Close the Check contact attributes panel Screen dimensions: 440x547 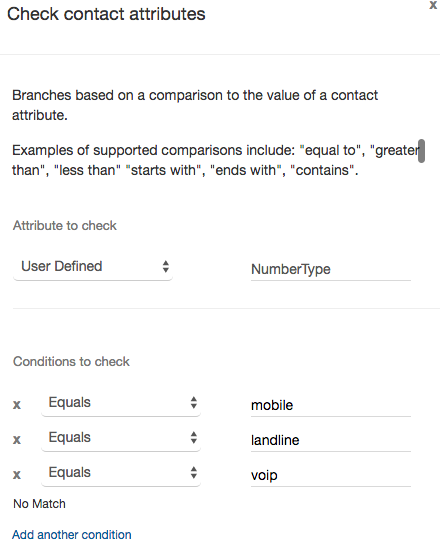coord(433,5)
